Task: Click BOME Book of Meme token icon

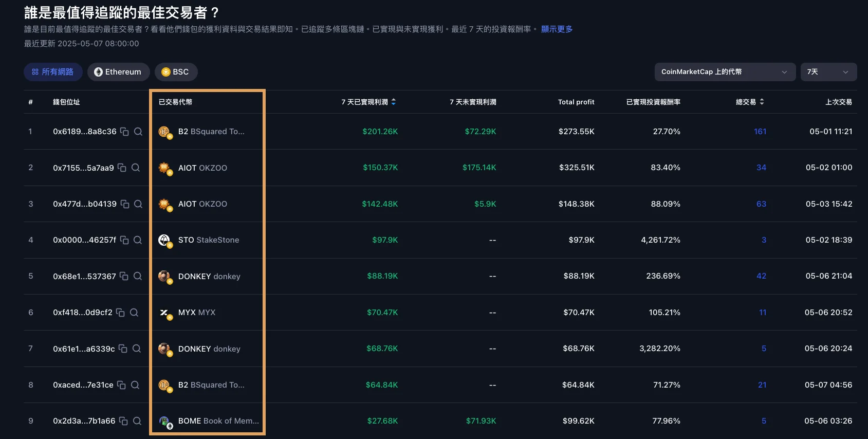Action: 165,422
